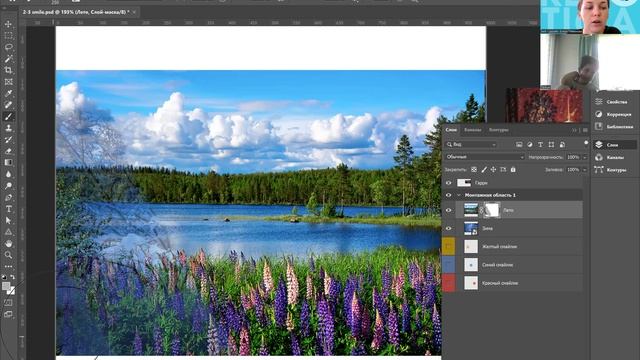Image resolution: width=640 pixels, height=360 pixels.
Task: Hide the Зима layer
Action: click(449, 229)
